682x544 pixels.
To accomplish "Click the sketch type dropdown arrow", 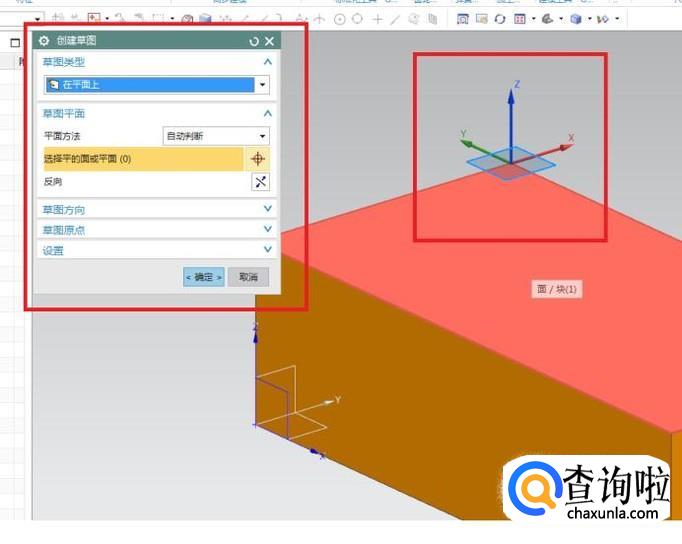I will (262, 85).
